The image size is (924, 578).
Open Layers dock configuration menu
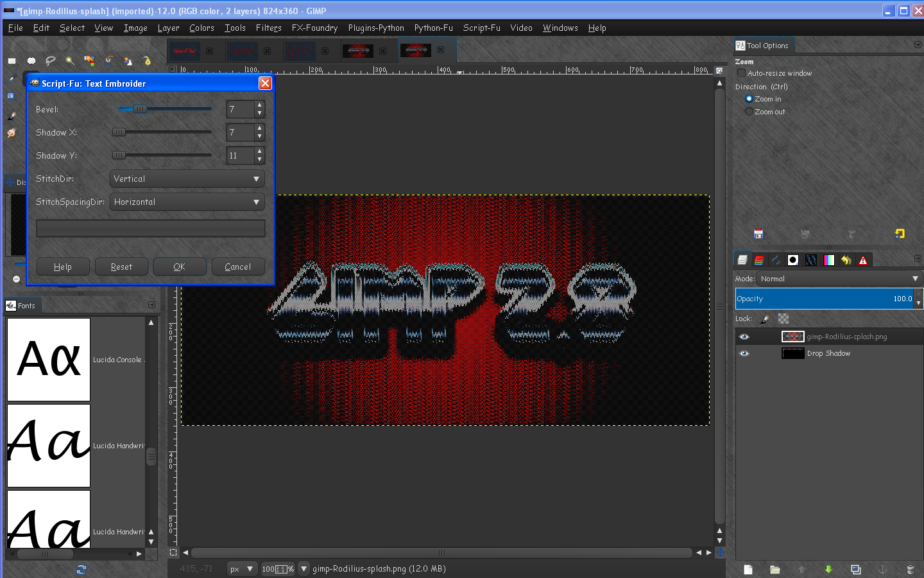(x=918, y=259)
